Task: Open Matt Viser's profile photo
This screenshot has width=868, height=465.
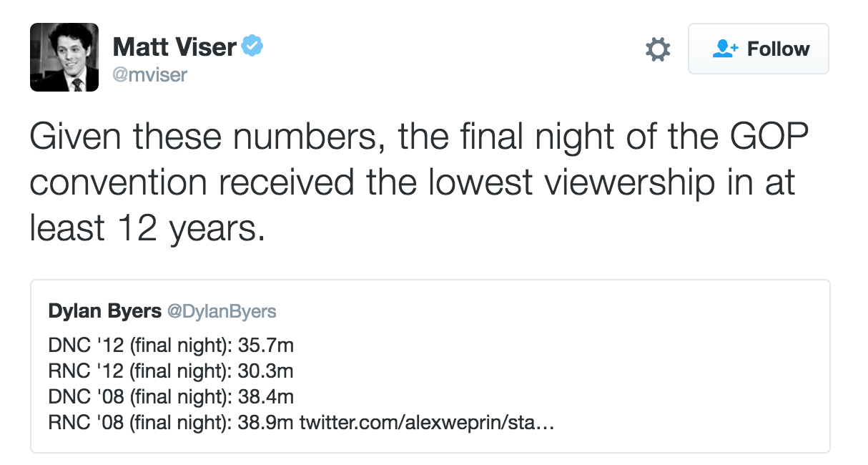Action: click(x=64, y=57)
